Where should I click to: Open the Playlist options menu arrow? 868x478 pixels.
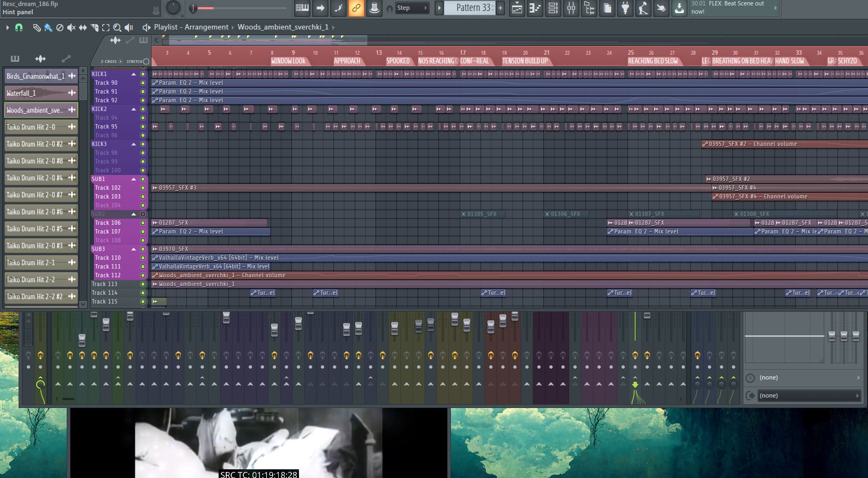pos(8,27)
